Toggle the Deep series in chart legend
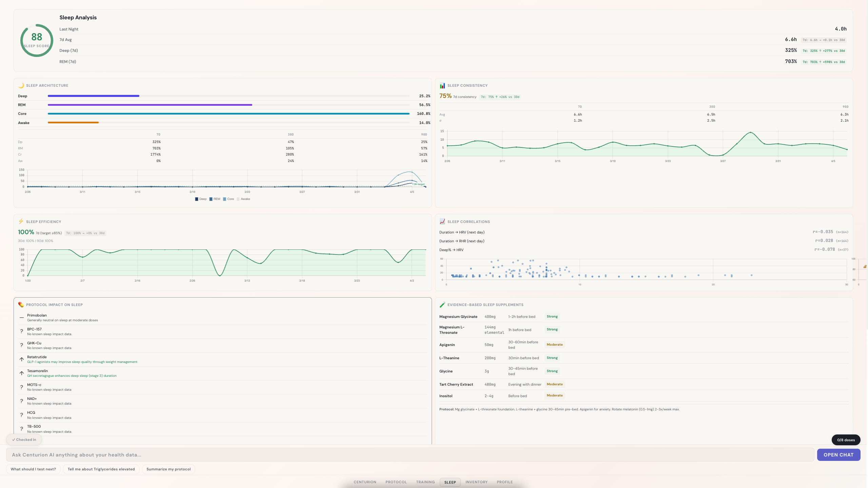The image size is (868, 488). click(201, 199)
